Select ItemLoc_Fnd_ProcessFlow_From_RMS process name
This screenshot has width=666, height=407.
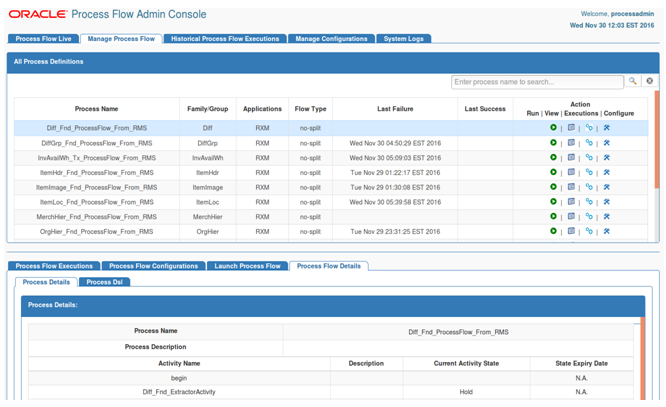97,202
